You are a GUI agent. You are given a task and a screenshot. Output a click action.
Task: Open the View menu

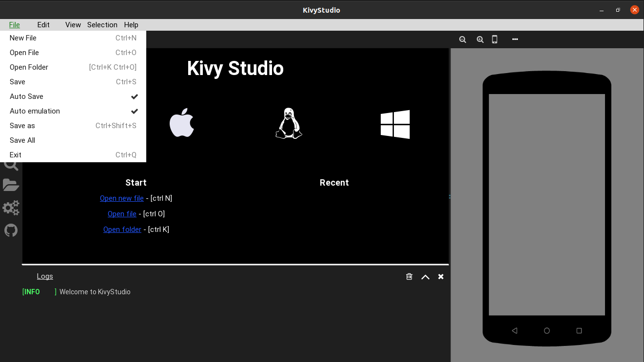[73, 25]
